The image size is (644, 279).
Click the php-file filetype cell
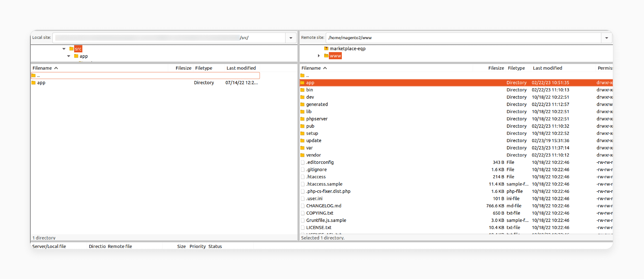514,192
